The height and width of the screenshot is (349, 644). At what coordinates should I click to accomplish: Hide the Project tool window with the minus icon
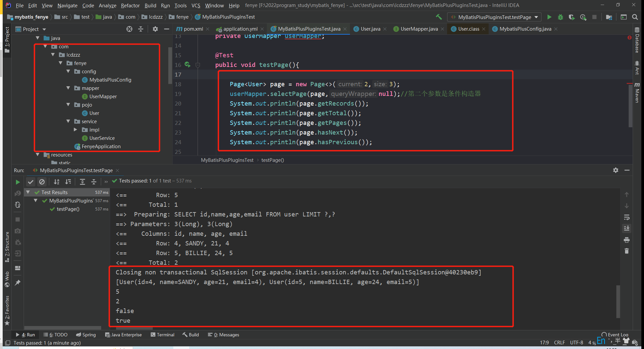pyautogui.click(x=166, y=29)
